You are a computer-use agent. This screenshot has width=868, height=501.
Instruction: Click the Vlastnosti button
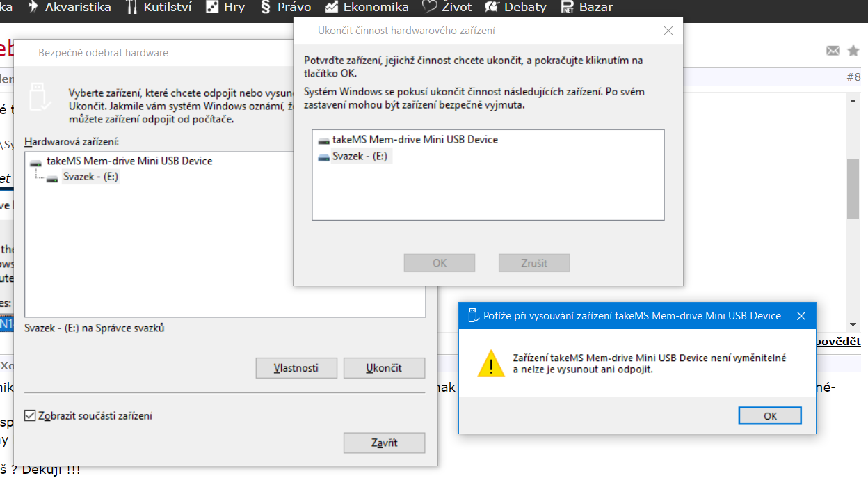[x=296, y=368]
